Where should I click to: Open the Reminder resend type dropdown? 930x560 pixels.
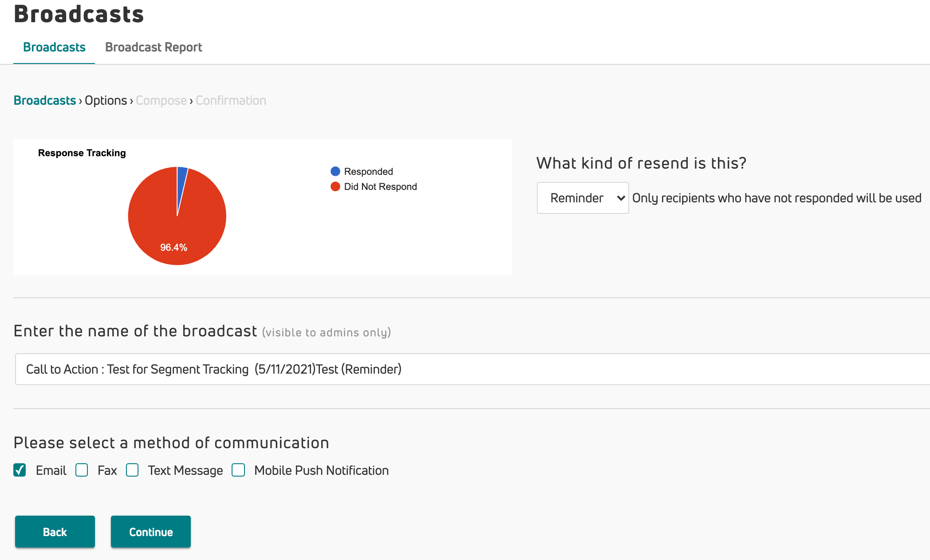click(583, 198)
